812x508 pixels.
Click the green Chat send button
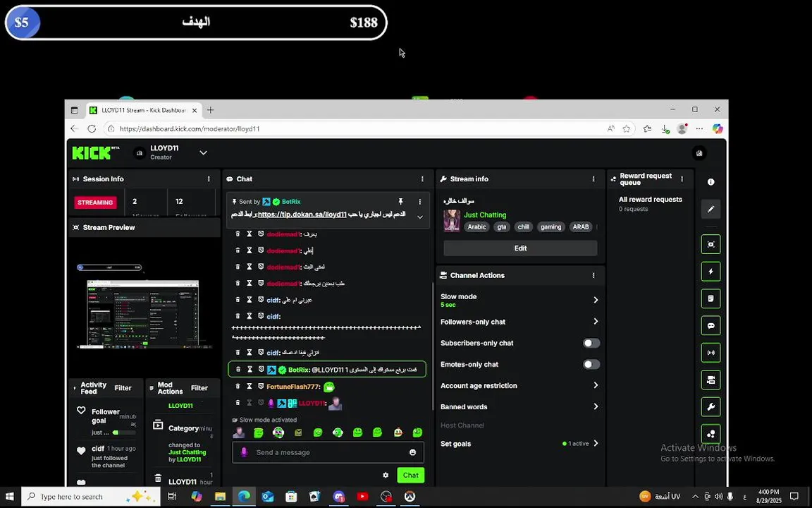pos(411,476)
